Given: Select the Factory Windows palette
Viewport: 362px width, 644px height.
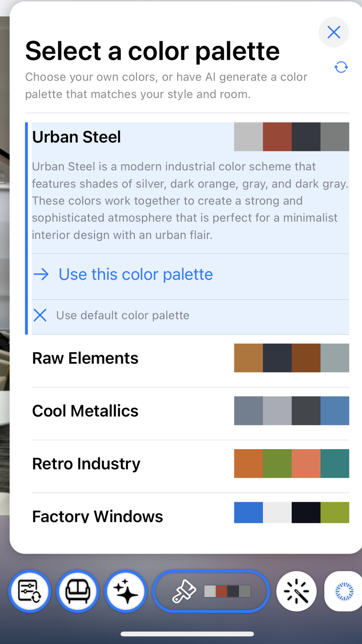Looking at the screenshot, I should (x=98, y=516).
